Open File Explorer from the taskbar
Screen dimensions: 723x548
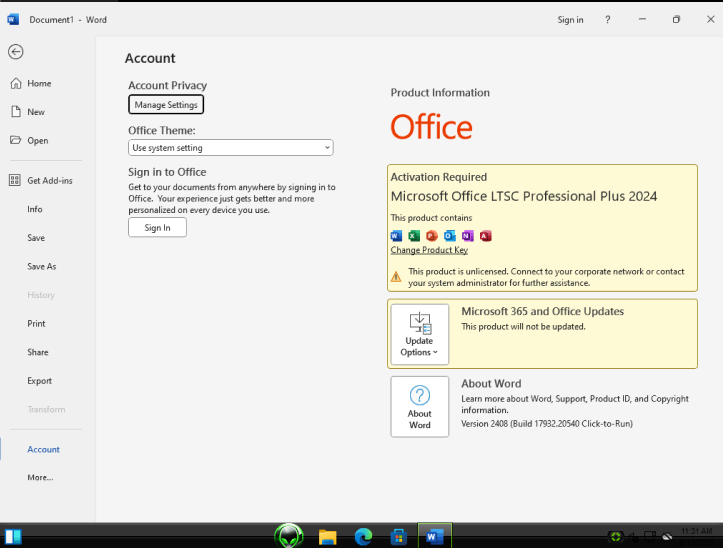pyautogui.click(x=327, y=537)
